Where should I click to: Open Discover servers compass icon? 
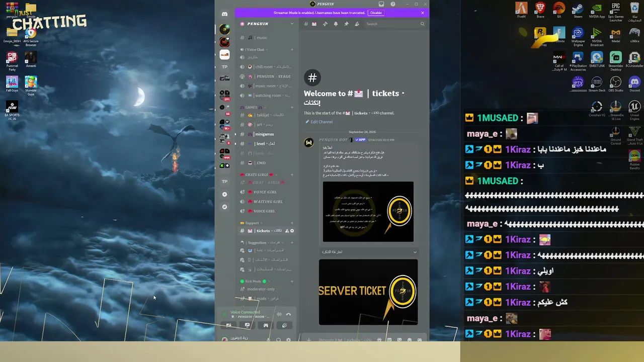[x=224, y=207]
